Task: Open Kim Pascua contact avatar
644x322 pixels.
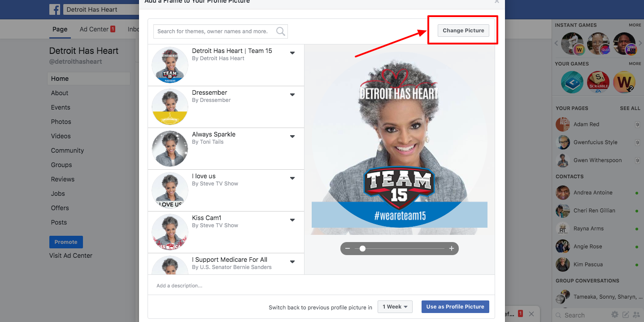Action: pos(563,265)
